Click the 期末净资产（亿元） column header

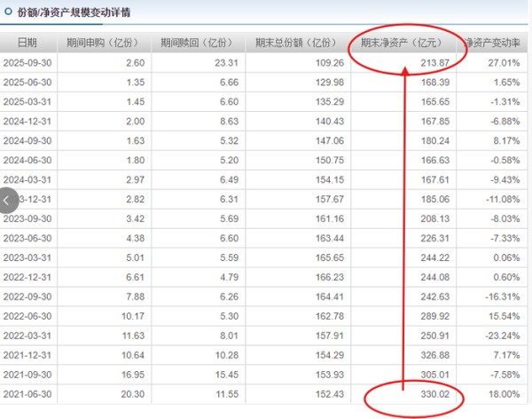point(402,43)
